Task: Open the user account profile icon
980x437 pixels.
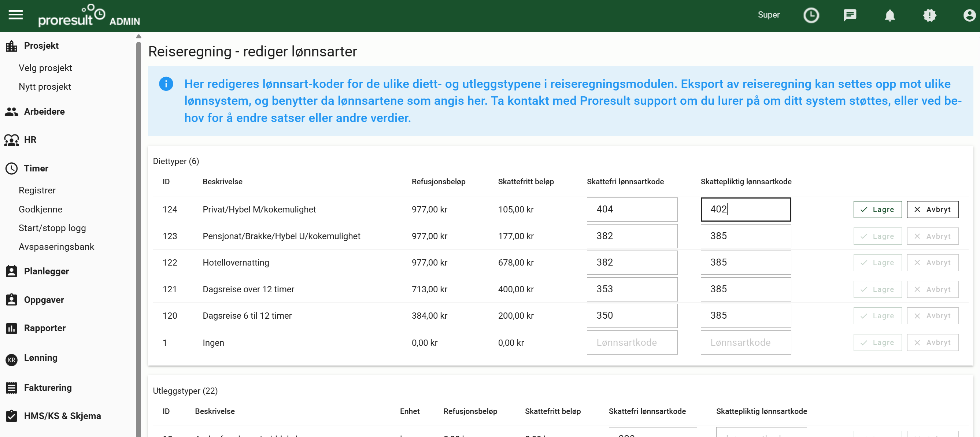Action: coord(969,15)
